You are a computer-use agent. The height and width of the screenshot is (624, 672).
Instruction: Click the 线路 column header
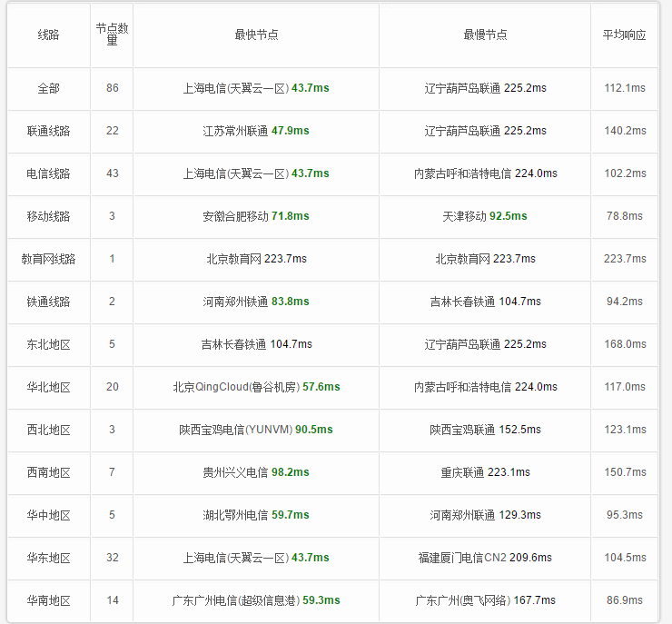click(x=48, y=35)
